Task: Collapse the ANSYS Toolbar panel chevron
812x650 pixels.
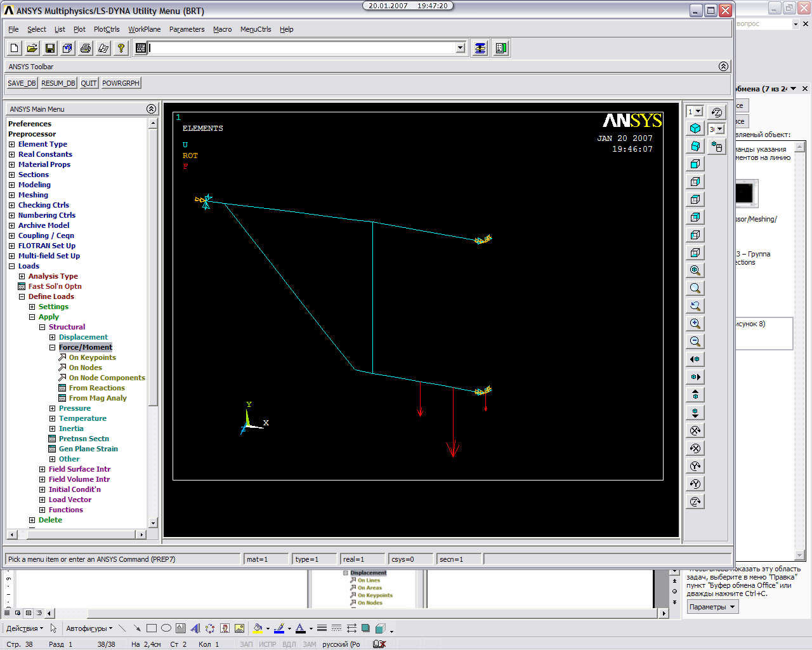Action: pyautogui.click(x=723, y=67)
